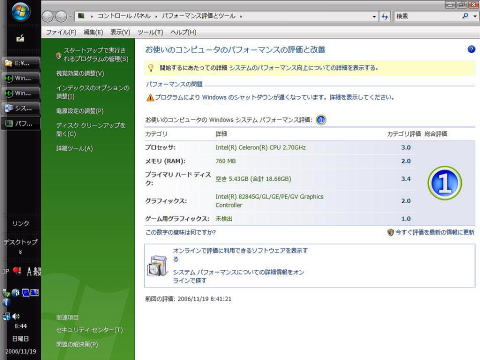Expand the address bar history dropdown

pyautogui.click(x=374, y=16)
